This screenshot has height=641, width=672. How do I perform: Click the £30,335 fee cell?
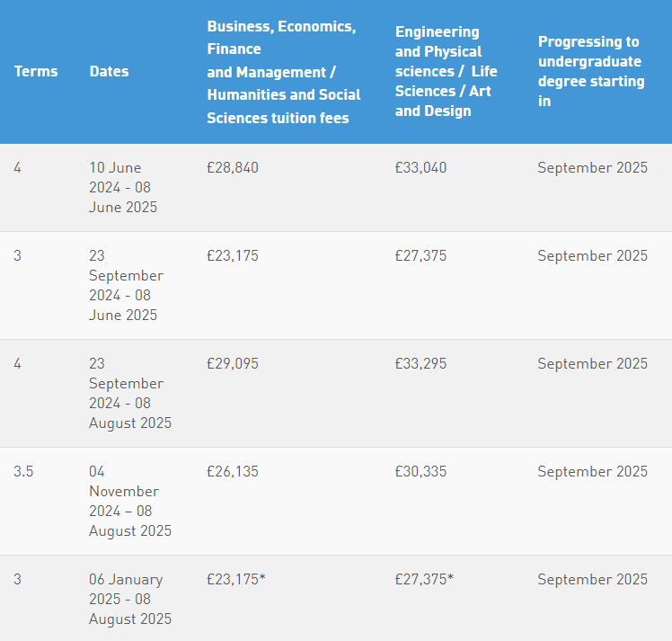tap(420, 472)
